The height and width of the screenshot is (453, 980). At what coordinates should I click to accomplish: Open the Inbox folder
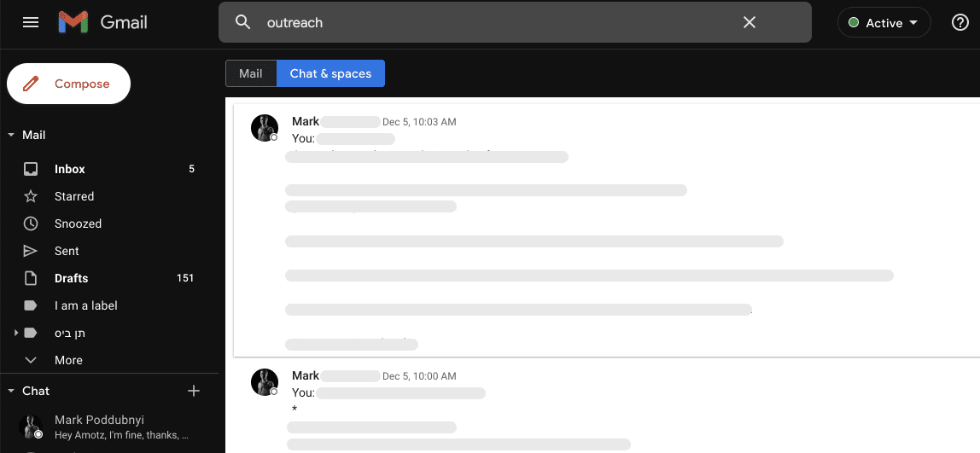pyautogui.click(x=70, y=169)
